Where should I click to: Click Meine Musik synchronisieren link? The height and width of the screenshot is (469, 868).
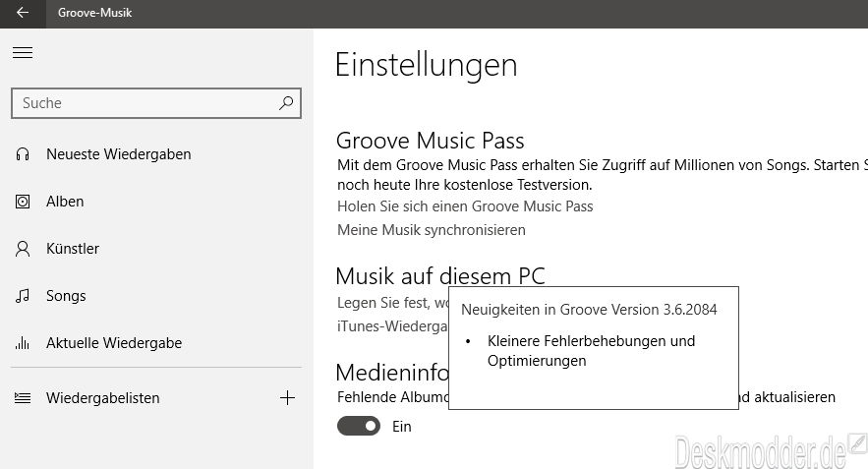(x=432, y=230)
